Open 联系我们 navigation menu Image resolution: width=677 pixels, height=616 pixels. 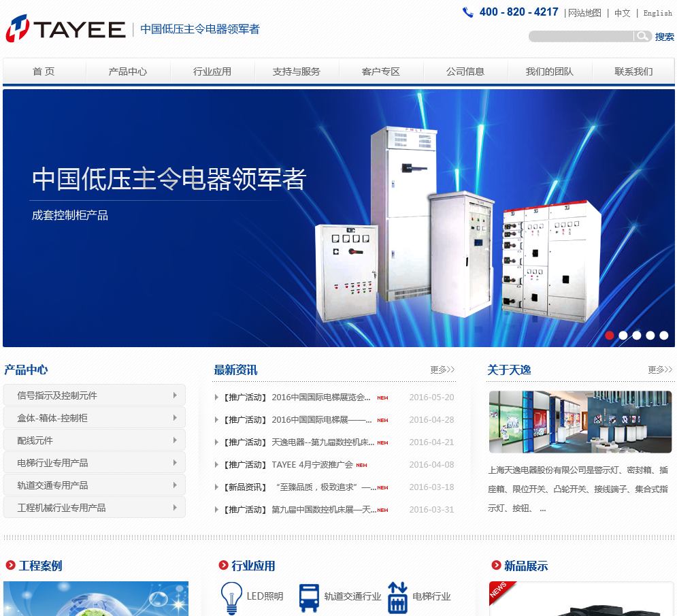point(633,71)
